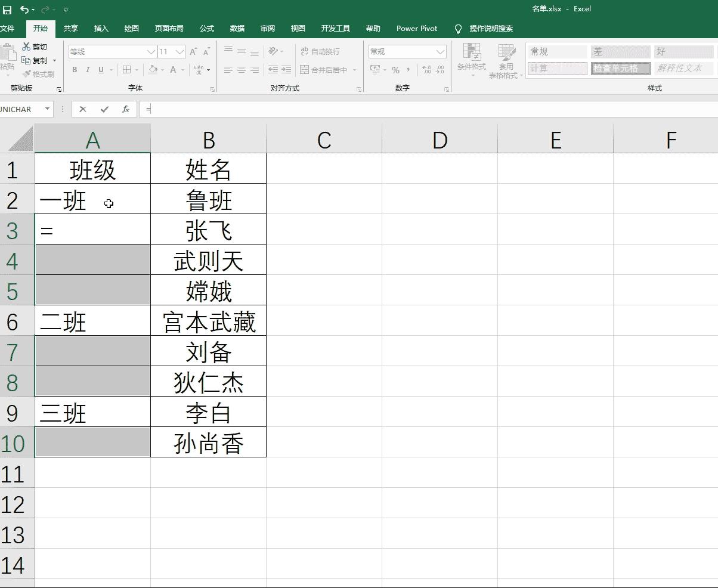Switch to the 插入 (Insert) tab
The width and height of the screenshot is (718, 588).
101,28
